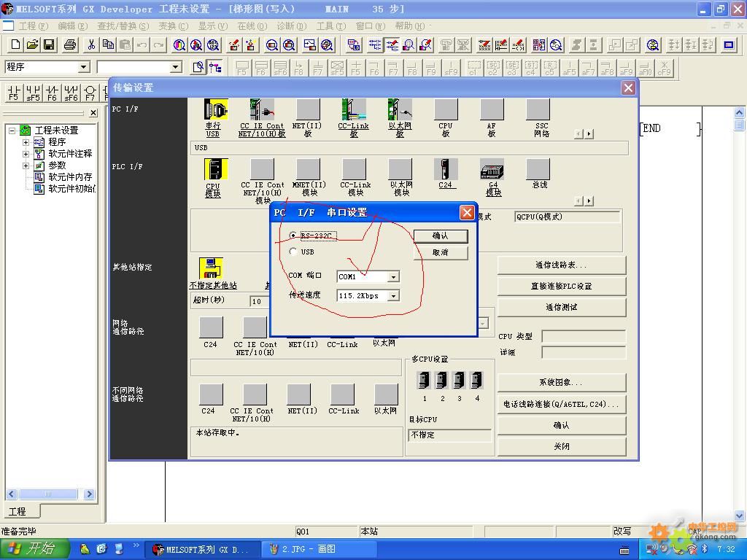Open the 诊断(D) menu
This screenshot has height=560, width=747.
coord(292,26)
